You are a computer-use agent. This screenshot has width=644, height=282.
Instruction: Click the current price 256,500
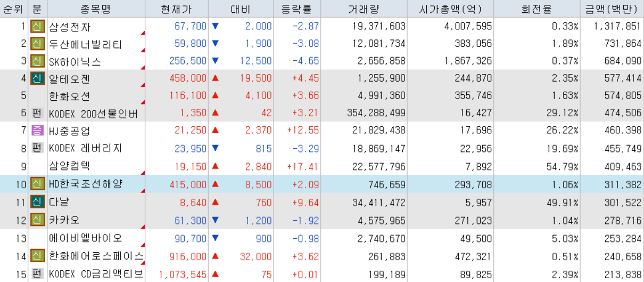point(188,61)
